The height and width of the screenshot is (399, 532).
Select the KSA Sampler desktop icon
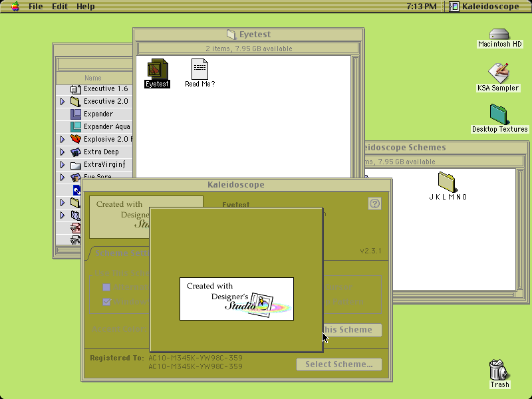498,73
